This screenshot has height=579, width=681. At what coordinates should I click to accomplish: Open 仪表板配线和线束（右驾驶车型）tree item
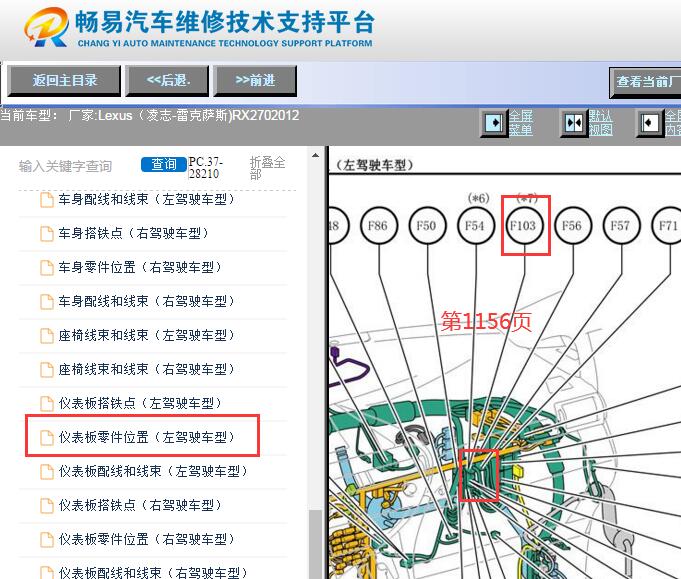[x=153, y=572]
